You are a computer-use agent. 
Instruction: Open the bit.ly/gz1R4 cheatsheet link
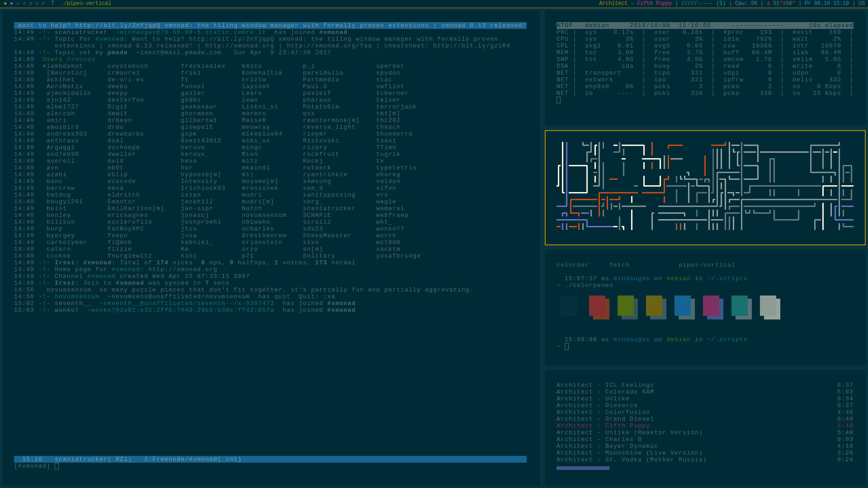(472, 46)
